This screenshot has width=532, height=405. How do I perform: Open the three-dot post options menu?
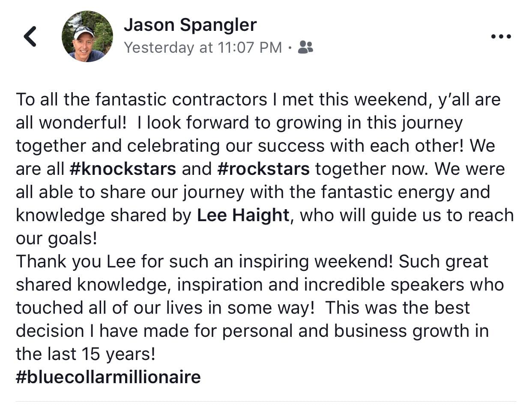pyautogui.click(x=501, y=37)
